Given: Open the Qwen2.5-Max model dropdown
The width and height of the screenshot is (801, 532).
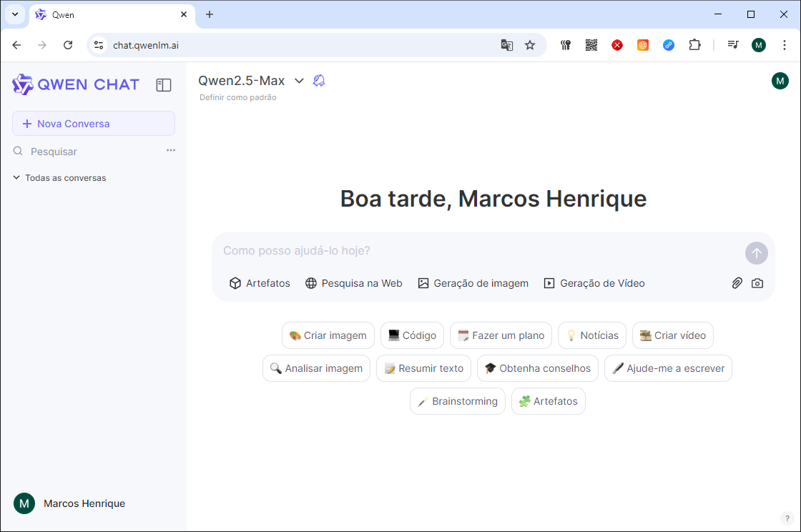Looking at the screenshot, I should (x=251, y=81).
